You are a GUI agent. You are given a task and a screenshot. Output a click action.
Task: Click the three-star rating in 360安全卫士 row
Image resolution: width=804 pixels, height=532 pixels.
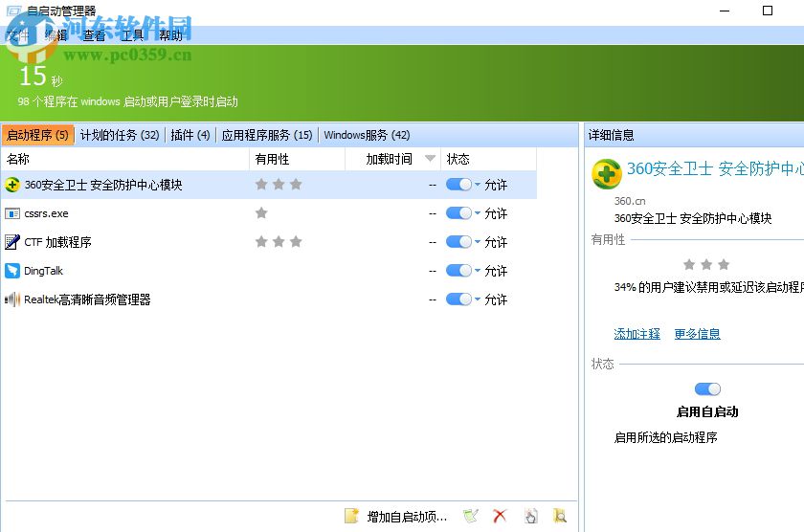[x=279, y=185]
